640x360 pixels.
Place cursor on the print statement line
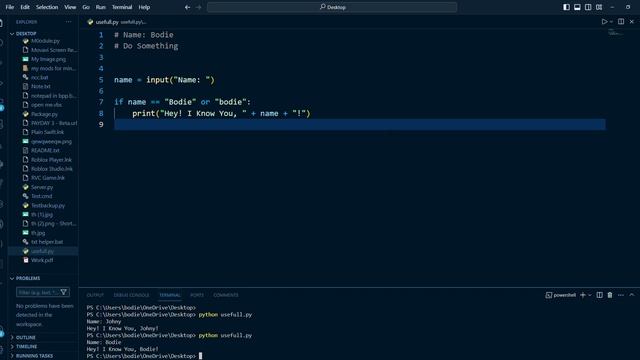[221, 113]
